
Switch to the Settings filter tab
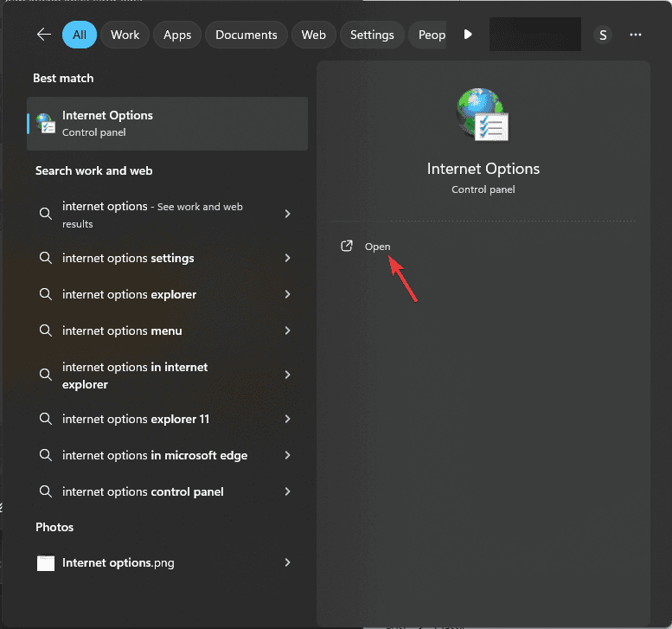tap(372, 35)
